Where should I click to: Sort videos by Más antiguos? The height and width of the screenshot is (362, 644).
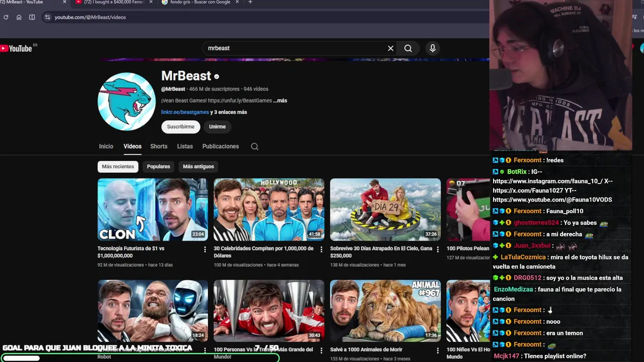pos(198,166)
